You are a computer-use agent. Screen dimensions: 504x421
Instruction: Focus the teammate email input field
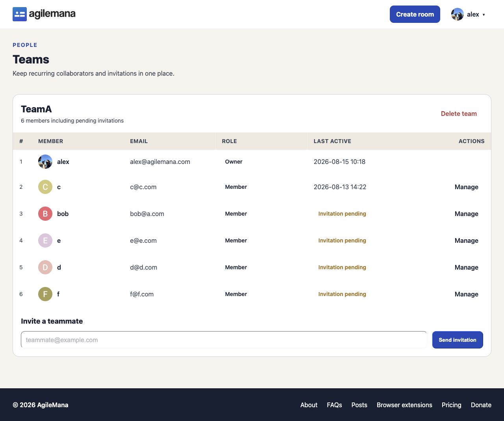[224, 340]
